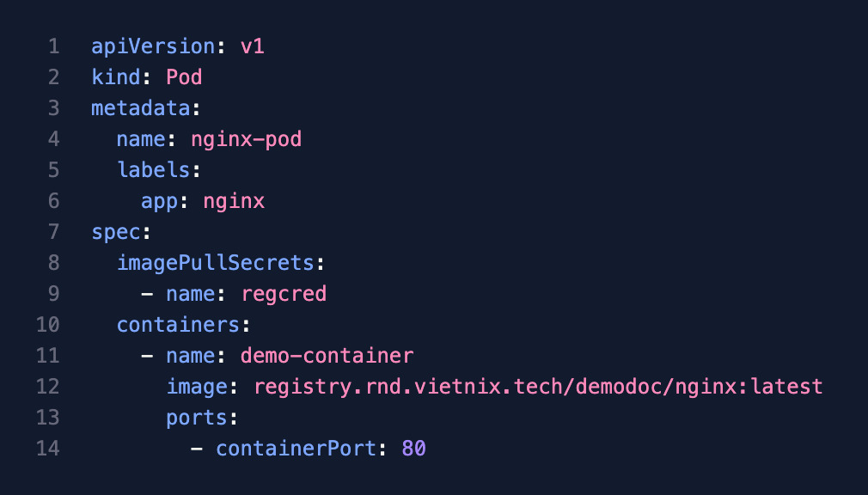This screenshot has height=495, width=868.
Task: Click line number 1 in the gutter
Action: [53, 46]
